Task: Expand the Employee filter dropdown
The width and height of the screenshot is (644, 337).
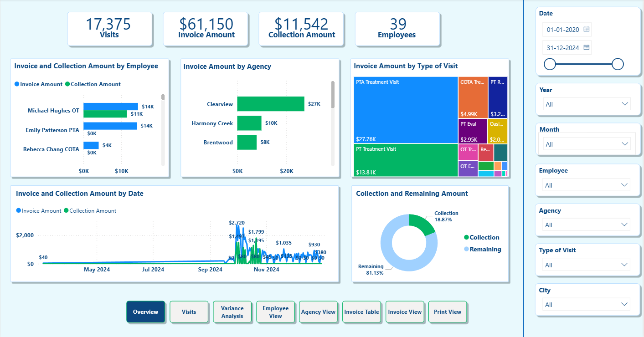Action: coord(623,184)
